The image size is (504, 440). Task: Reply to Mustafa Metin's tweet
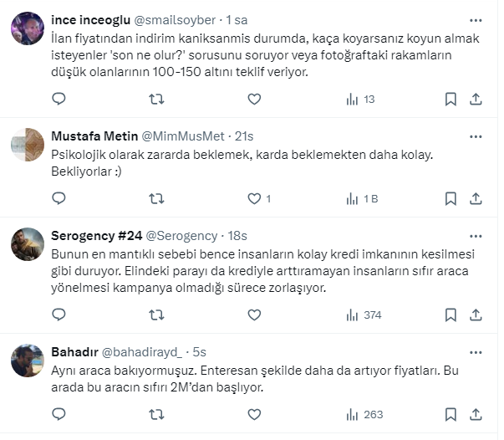point(59,199)
